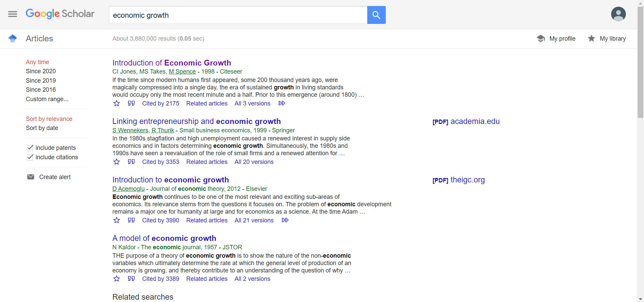This screenshot has height=302, width=644.
Task: Star the Acemoglu article
Action: click(117, 220)
